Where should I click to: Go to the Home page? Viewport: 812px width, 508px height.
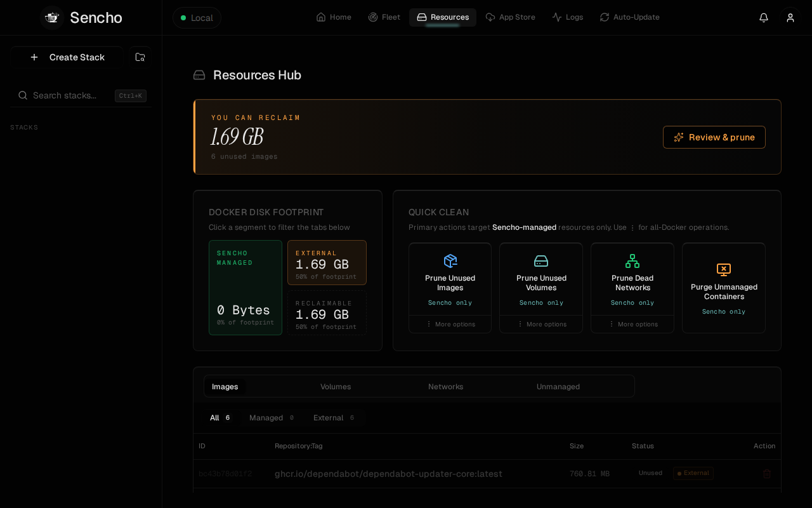334,17
